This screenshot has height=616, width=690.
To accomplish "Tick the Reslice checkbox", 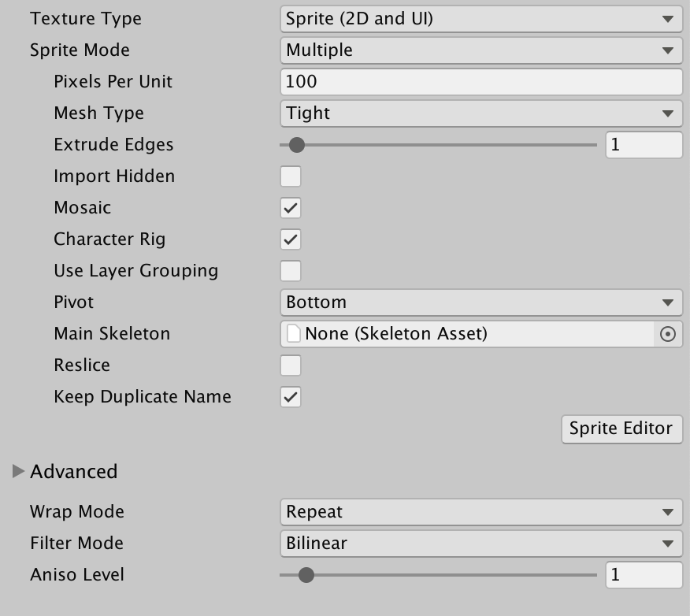I will [x=291, y=366].
